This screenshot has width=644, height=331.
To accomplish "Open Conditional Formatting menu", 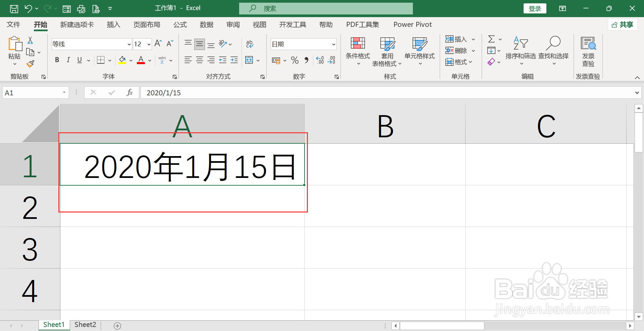I will click(358, 51).
